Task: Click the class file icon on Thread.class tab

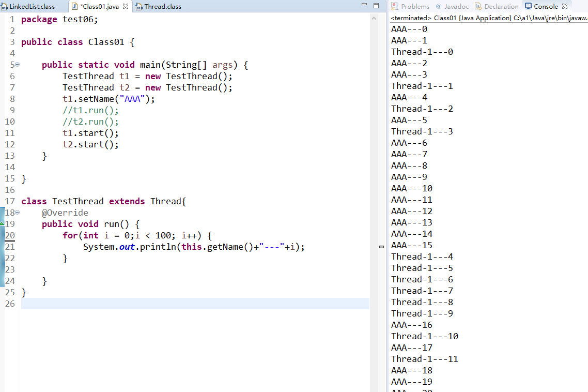Action: coord(139,7)
